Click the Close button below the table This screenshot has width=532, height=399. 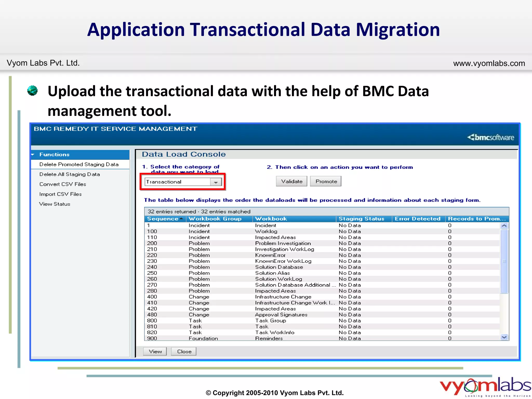pyautogui.click(x=184, y=351)
